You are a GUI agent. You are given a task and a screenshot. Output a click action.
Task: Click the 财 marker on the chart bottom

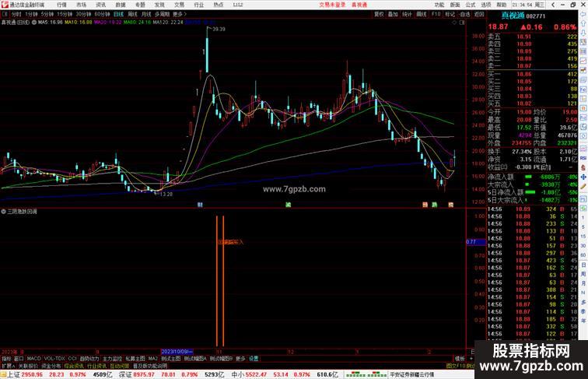click(x=200, y=205)
